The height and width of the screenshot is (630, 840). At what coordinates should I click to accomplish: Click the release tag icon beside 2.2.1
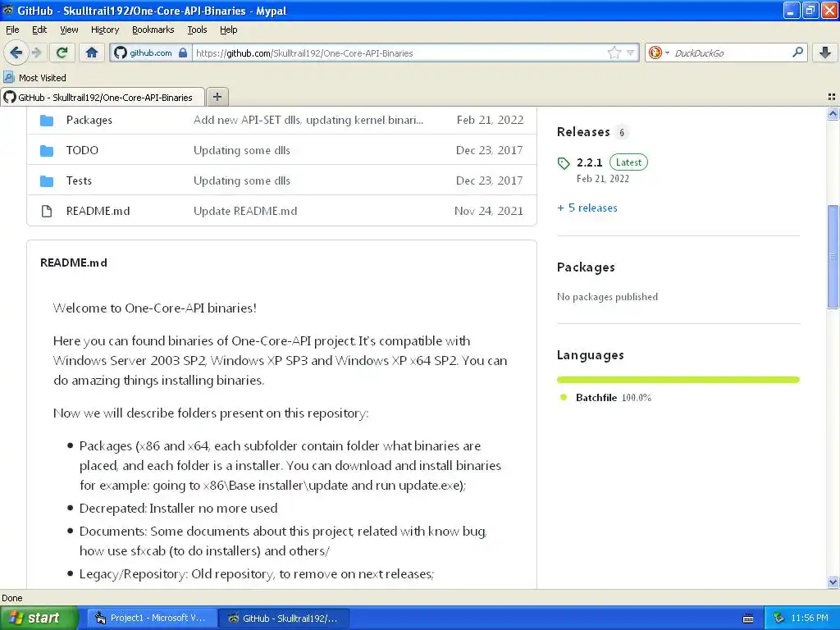tap(564, 163)
